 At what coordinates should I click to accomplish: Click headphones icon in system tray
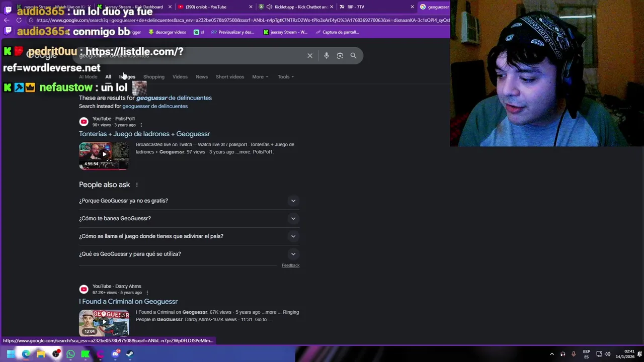(562, 354)
